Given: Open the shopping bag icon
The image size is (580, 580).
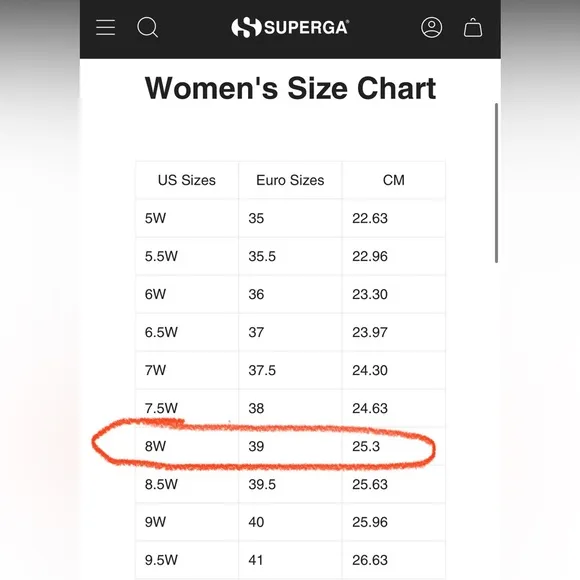Looking at the screenshot, I should coord(473,27).
